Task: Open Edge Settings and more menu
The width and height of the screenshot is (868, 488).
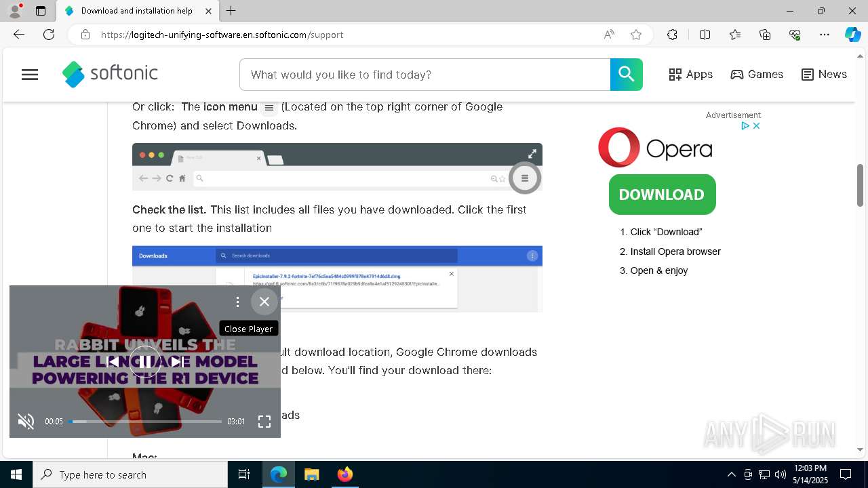Action: click(x=825, y=35)
